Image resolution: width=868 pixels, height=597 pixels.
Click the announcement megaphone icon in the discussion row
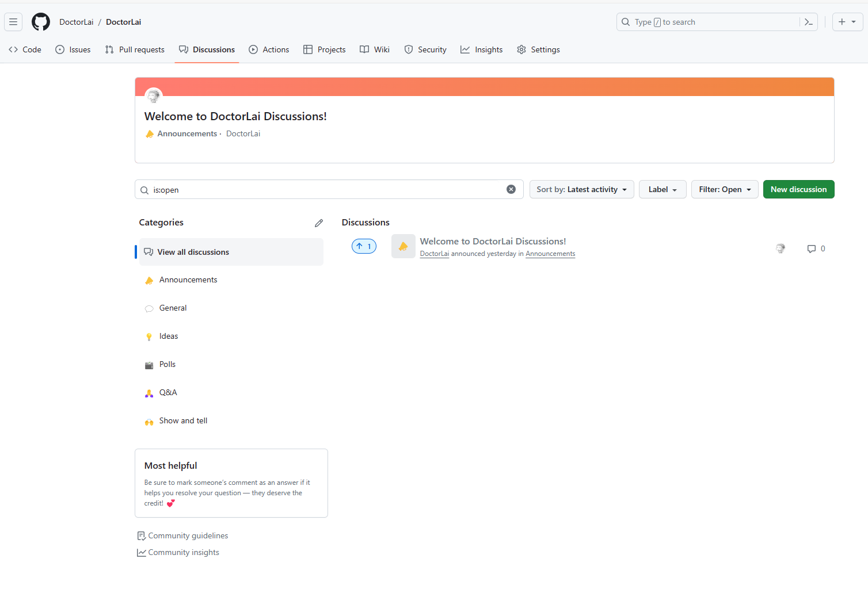(x=403, y=246)
